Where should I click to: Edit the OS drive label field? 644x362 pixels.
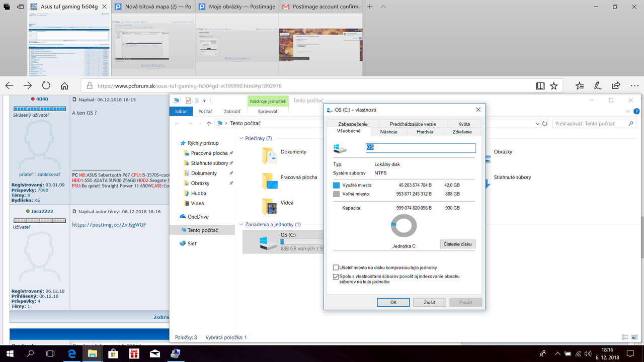pyautogui.click(x=421, y=148)
